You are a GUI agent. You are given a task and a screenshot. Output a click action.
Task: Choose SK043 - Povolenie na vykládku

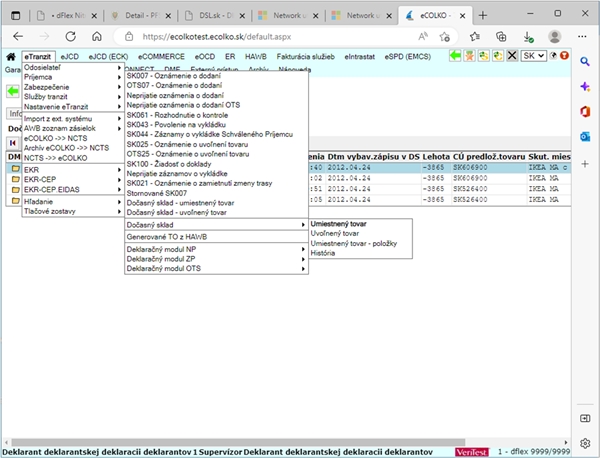click(x=176, y=125)
